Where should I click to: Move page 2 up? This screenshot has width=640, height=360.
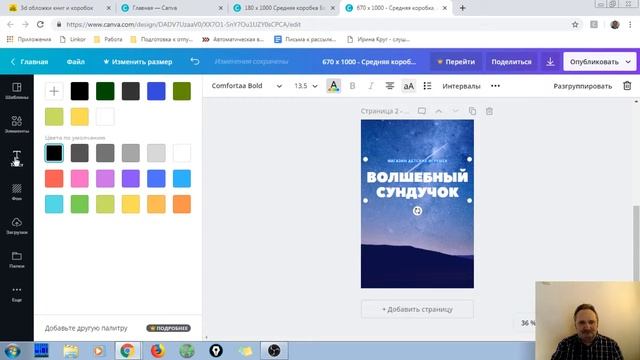pos(438,111)
